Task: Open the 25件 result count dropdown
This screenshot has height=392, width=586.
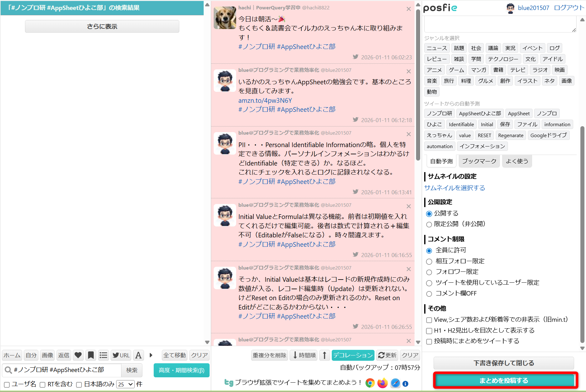Action: [125, 384]
